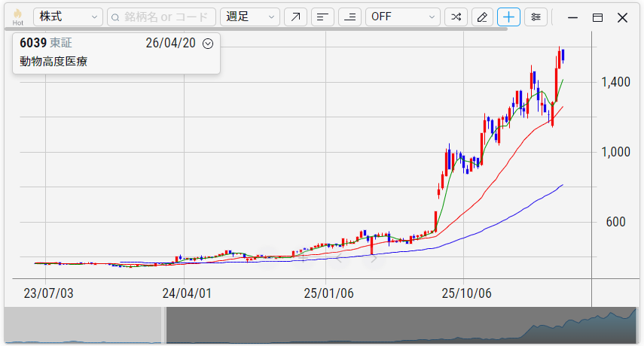Click the shuffle crossed-arrows icon
644x346 pixels.
click(x=456, y=17)
